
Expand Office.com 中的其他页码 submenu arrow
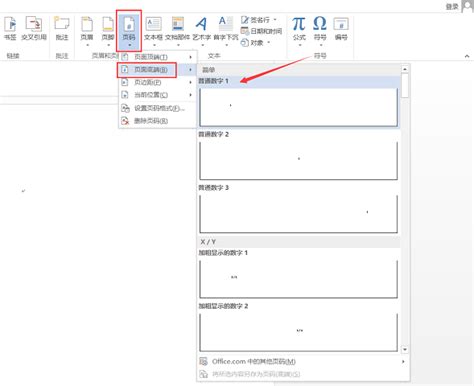403,361
